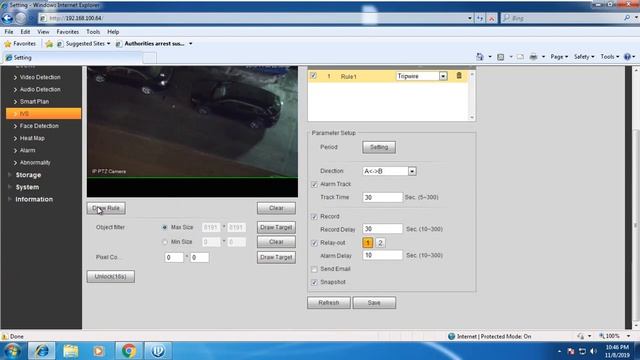Open the Direction A<->B dropdown

[x=412, y=171]
